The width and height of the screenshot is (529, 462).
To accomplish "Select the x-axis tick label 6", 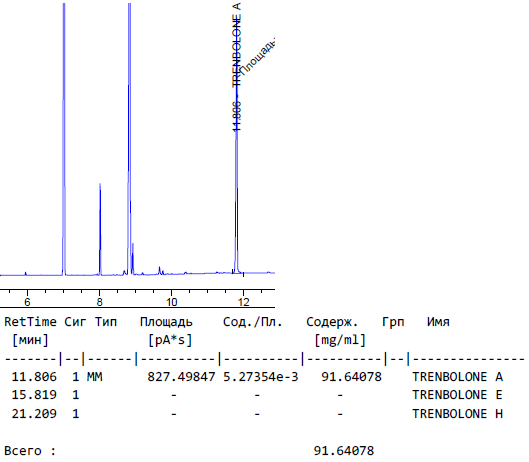I will (27, 302).
